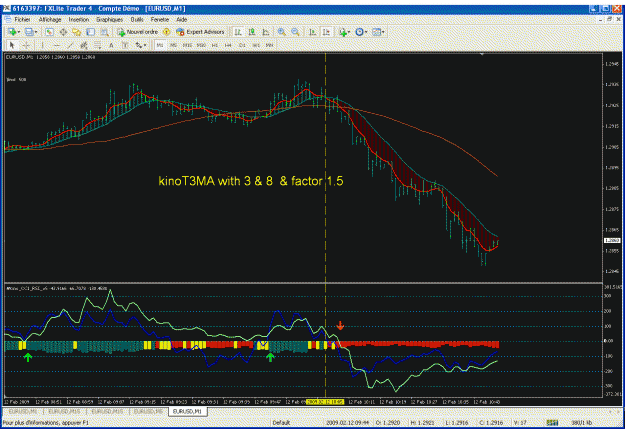Draw a vertical line tool

click(x=43, y=45)
